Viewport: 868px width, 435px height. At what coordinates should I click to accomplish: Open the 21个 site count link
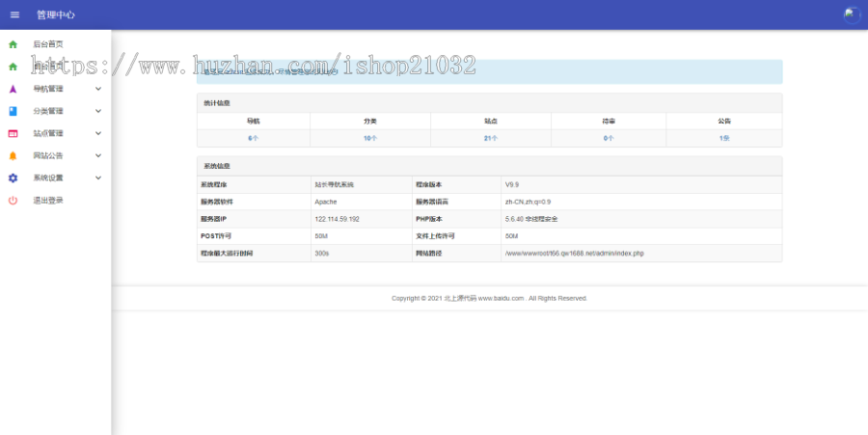click(x=491, y=138)
